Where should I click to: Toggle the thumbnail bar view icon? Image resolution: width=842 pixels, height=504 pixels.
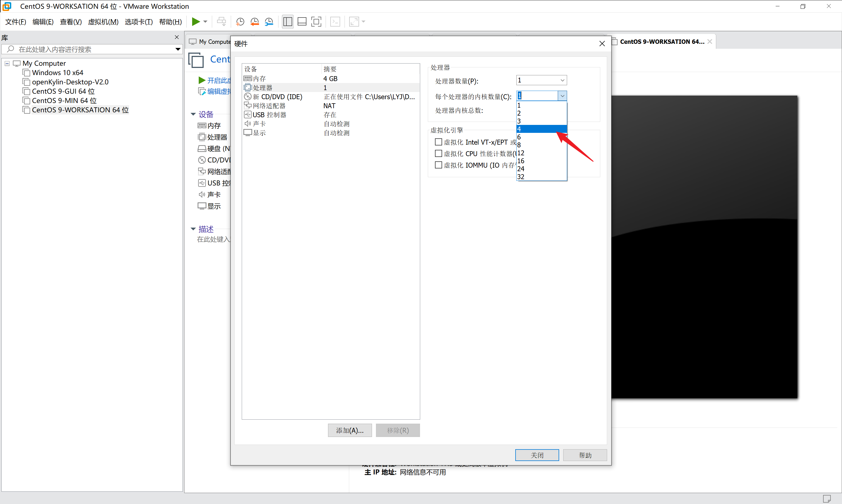coord(302,22)
